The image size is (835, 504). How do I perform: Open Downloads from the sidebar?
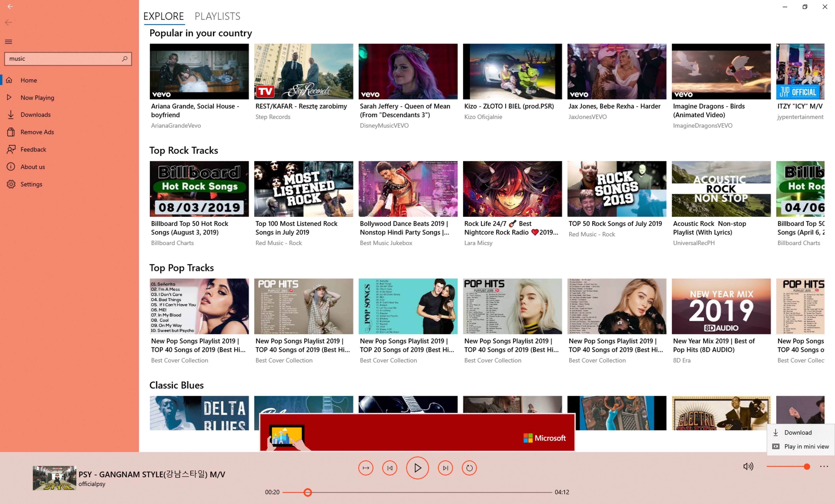(x=35, y=115)
